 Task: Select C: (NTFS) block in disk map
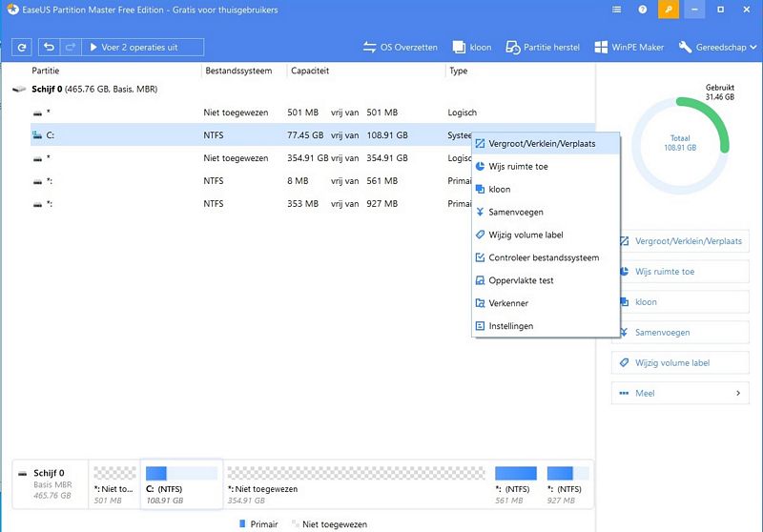pos(181,484)
